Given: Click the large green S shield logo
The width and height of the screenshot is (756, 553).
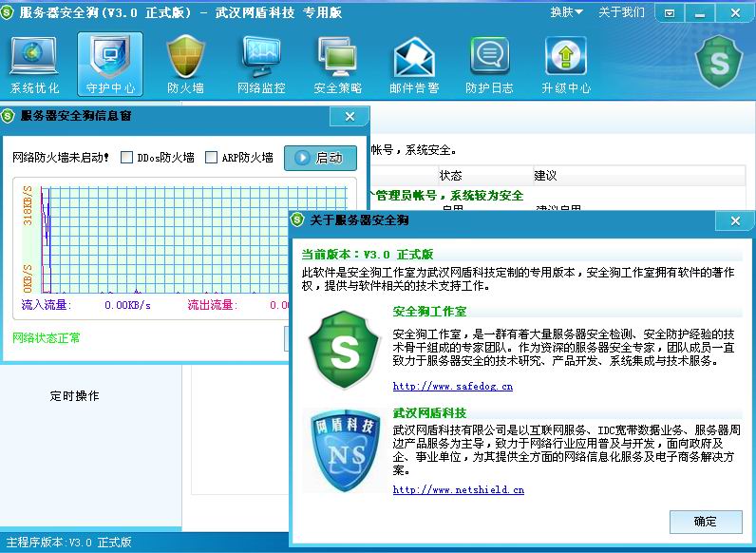Looking at the screenshot, I should 718,62.
